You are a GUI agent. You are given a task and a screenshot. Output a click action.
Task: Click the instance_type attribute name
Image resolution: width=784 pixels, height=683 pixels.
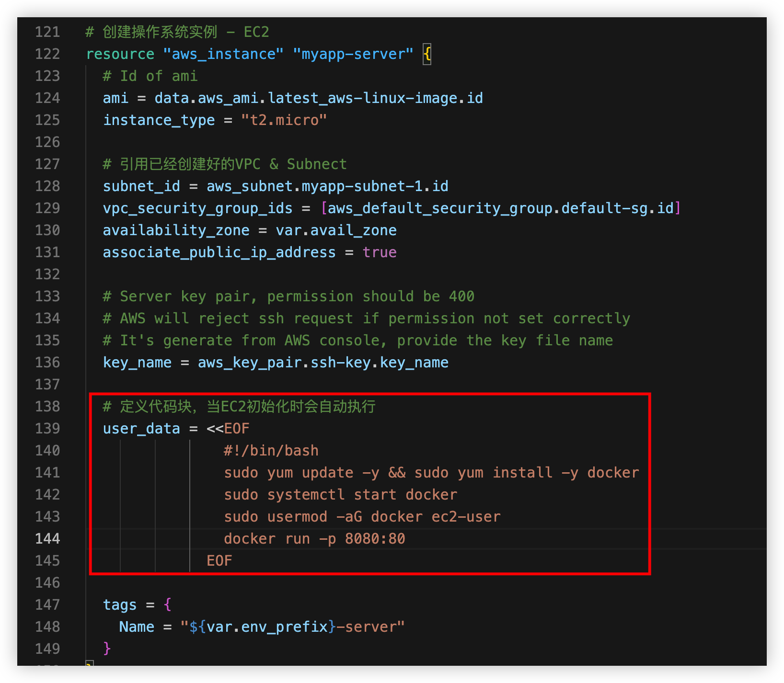pyautogui.click(x=159, y=120)
